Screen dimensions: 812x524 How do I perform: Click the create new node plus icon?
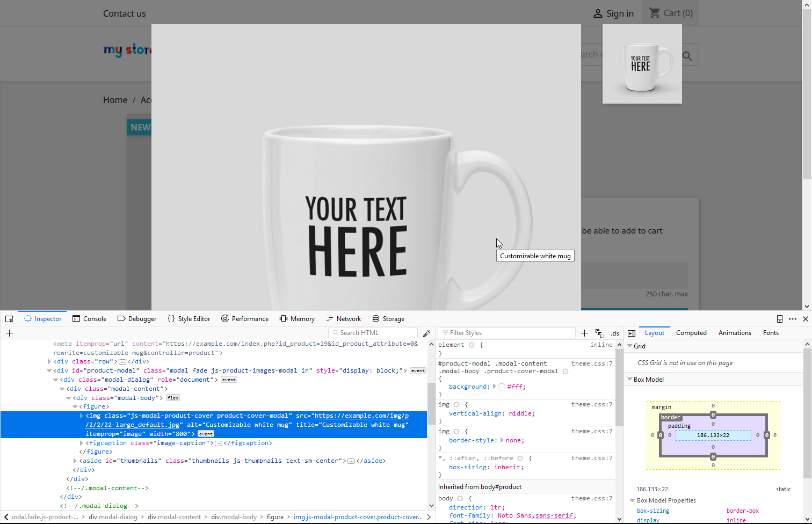pyautogui.click(x=9, y=333)
